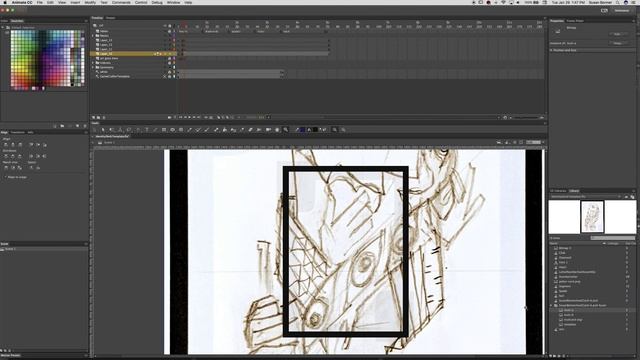Click the New Symbol icon at Library bottom

click(551, 356)
